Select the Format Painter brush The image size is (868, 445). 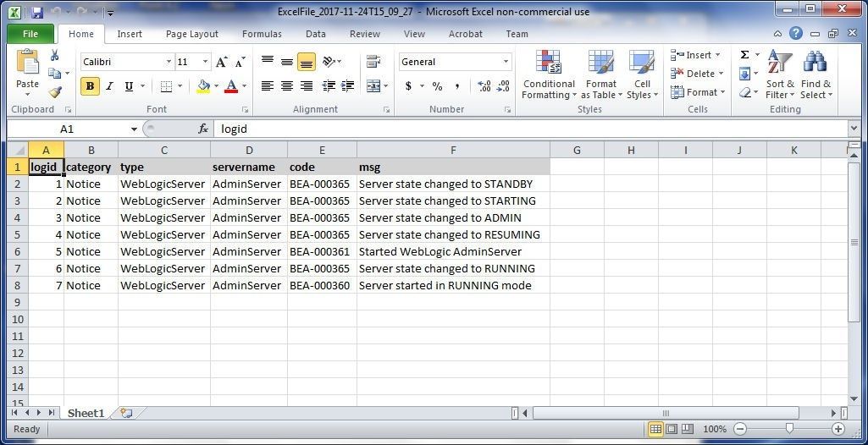tap(54, 91)
